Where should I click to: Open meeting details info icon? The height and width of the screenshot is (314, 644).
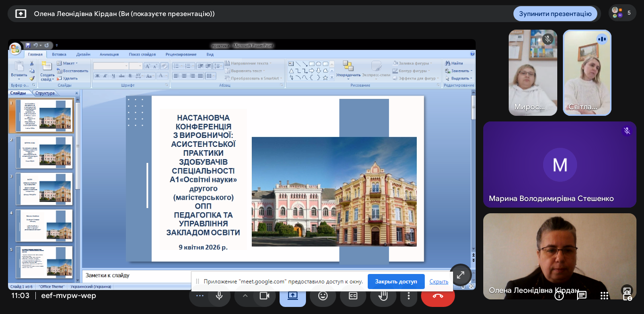pos(559,295)
